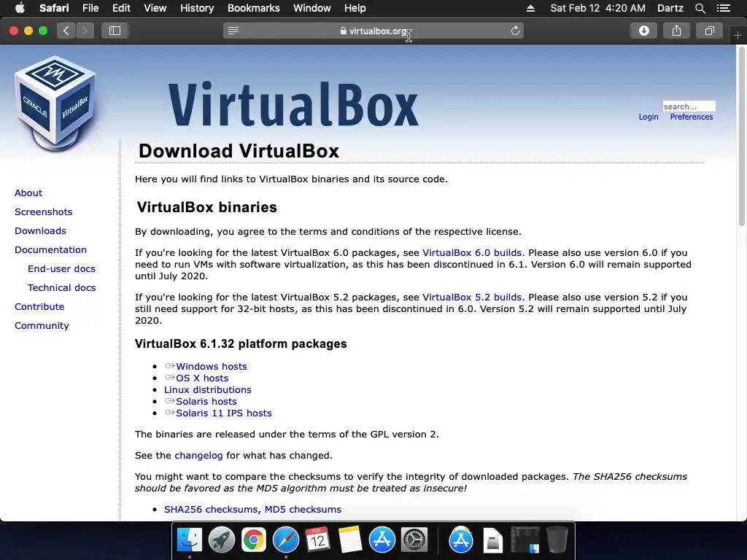Download the OS X hosts package
The image size is (747, 560).
[202, 378]
